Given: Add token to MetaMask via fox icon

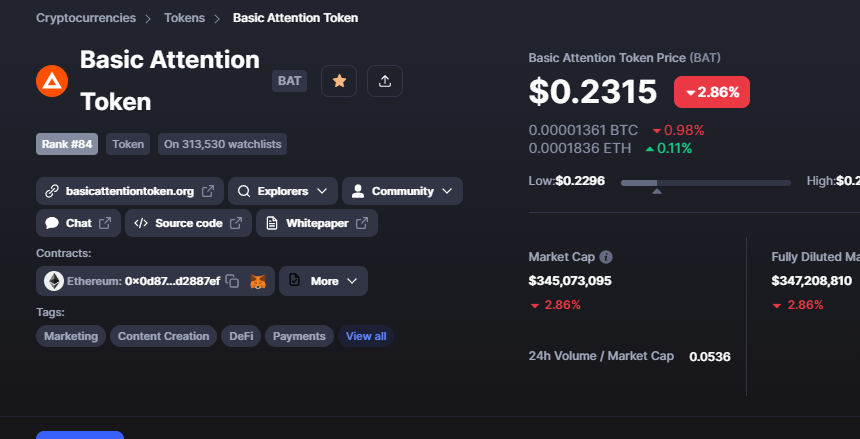Looking at the screenshot, I should click(x=258, y=282).
